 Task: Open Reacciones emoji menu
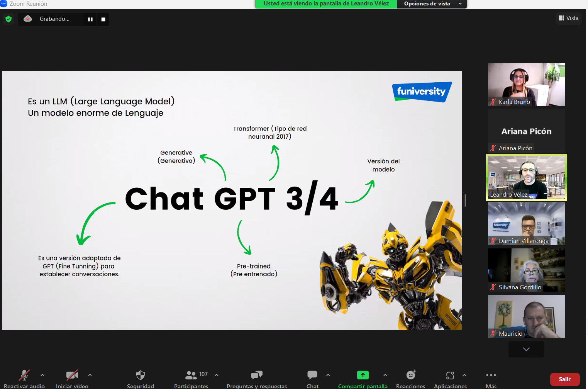coord(411,379)
